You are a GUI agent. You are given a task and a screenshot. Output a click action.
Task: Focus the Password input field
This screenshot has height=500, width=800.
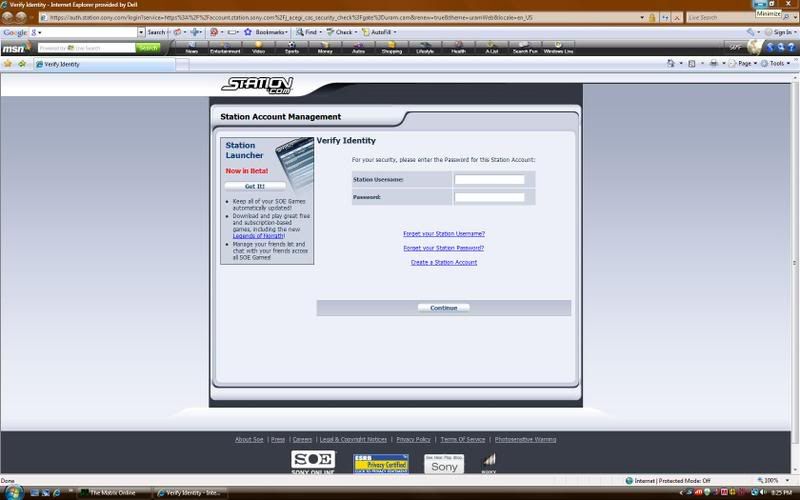point(489,197)
